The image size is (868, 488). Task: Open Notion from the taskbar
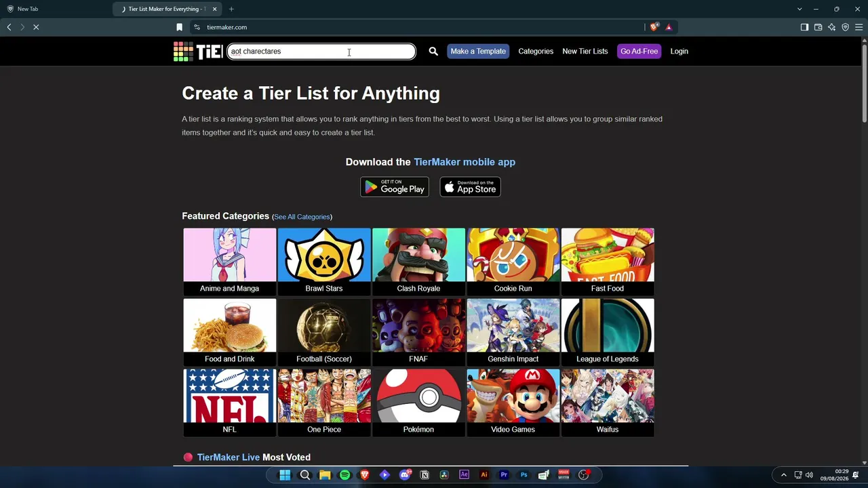425,475
